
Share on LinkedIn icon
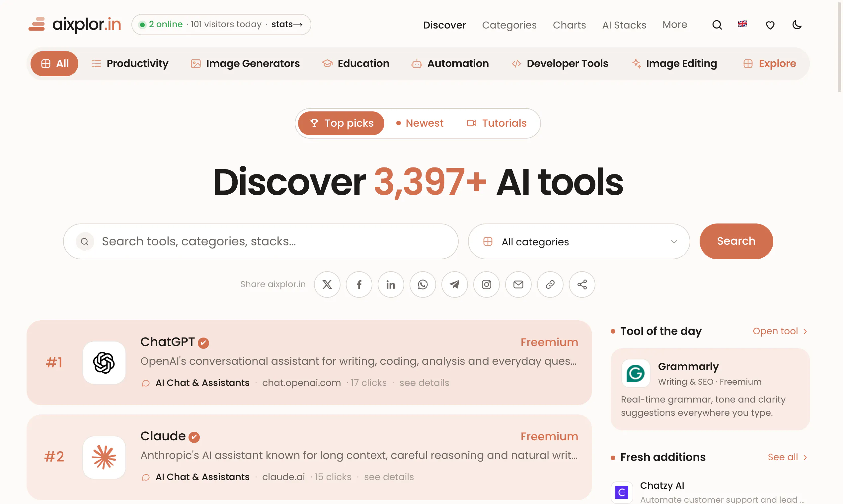click(x=391, y=284)
